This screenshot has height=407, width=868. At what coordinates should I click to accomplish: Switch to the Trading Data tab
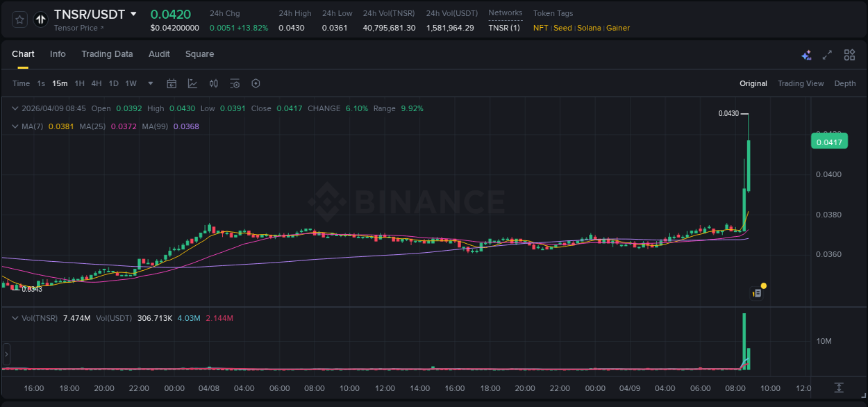107,53
